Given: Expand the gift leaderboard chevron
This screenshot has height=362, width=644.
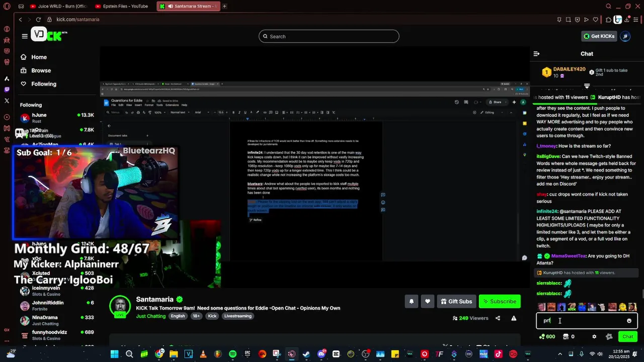Looking at the screenshot, I should click(x=587, y=86).
